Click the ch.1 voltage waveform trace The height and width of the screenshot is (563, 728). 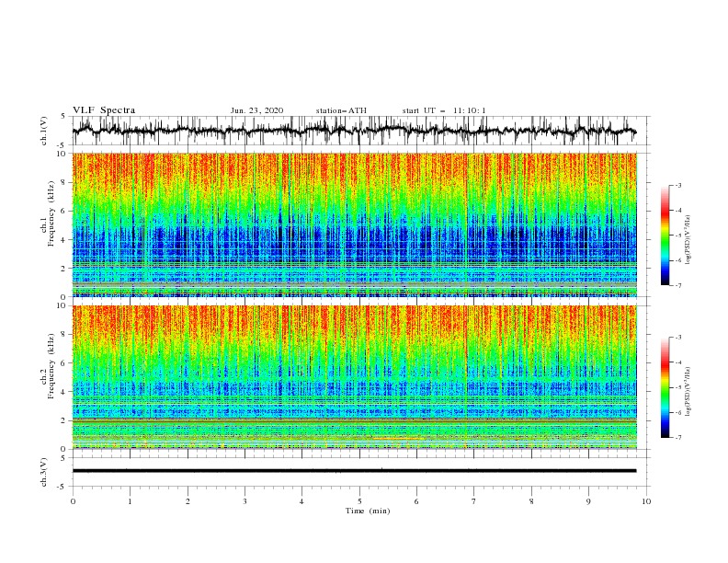click(x=354, y=131)
